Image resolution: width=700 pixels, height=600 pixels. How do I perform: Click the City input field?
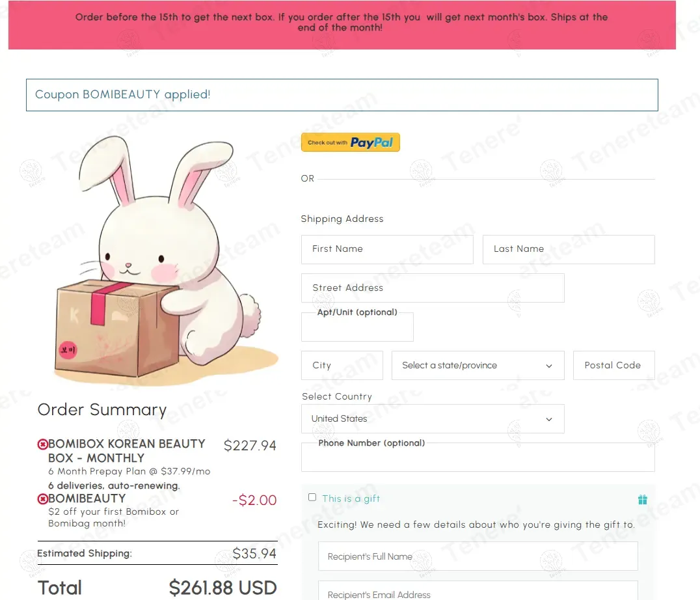[342, 366]
